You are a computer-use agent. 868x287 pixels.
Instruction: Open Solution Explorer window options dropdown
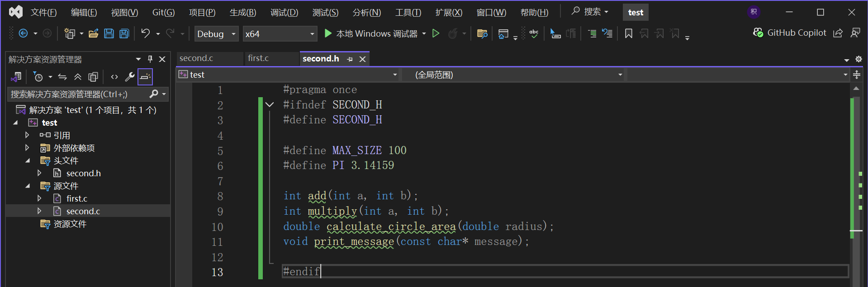(x=138, y=59)
